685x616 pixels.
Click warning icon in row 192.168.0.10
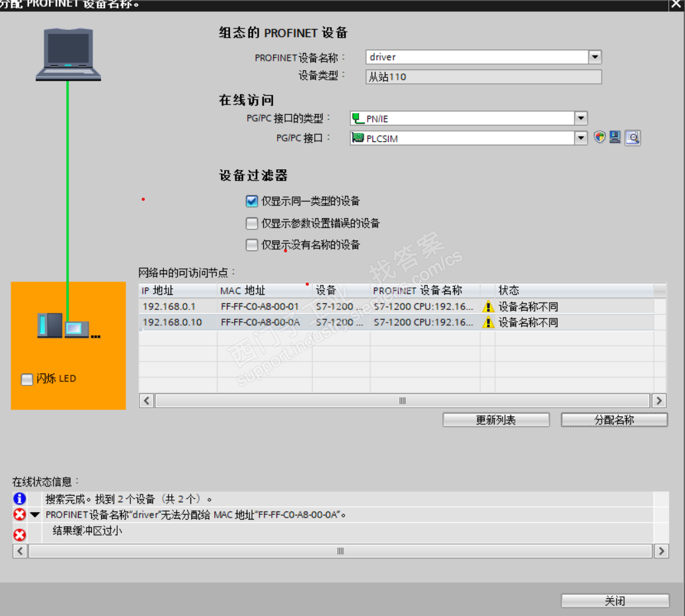488,322
